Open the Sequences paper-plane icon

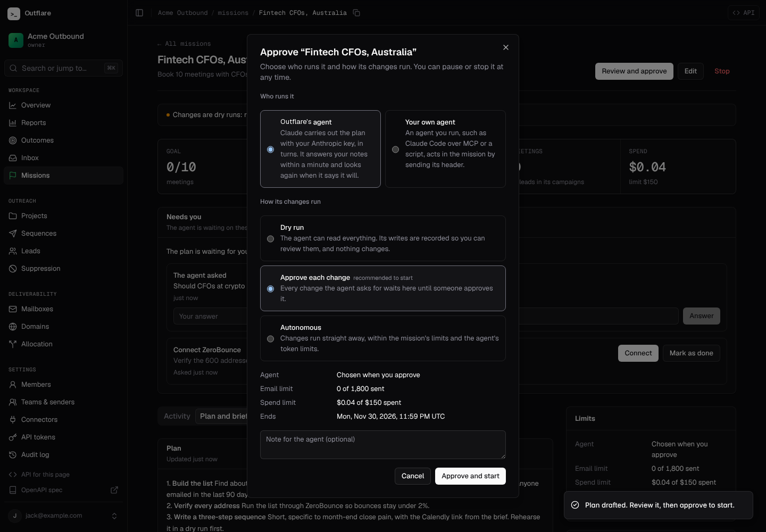point(13,234)
